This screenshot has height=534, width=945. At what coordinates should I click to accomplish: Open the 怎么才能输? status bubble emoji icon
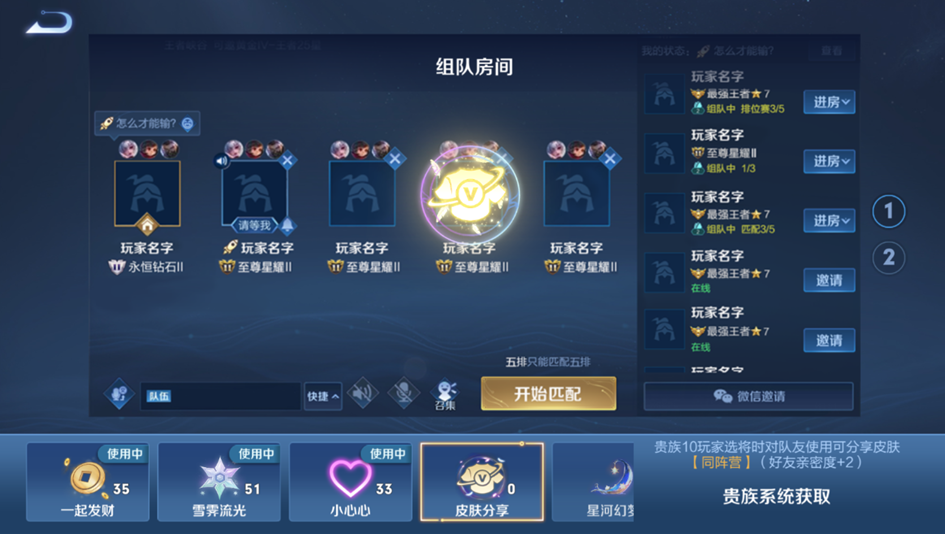187,124
